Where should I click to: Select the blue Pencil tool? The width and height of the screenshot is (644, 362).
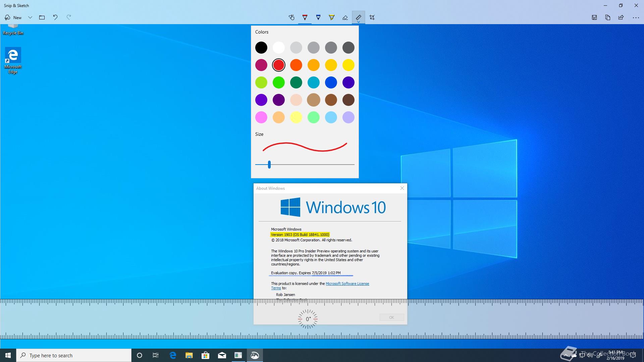(x=318, y=17)
